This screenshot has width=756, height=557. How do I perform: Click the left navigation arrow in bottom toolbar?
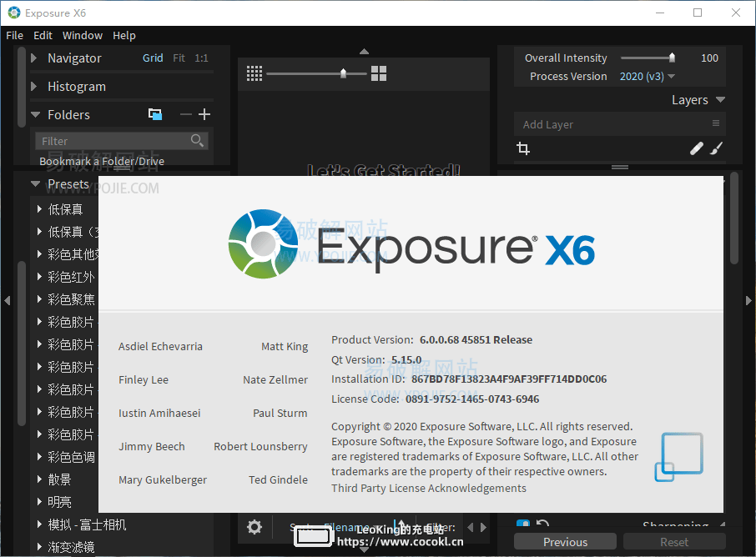[471, 528]
